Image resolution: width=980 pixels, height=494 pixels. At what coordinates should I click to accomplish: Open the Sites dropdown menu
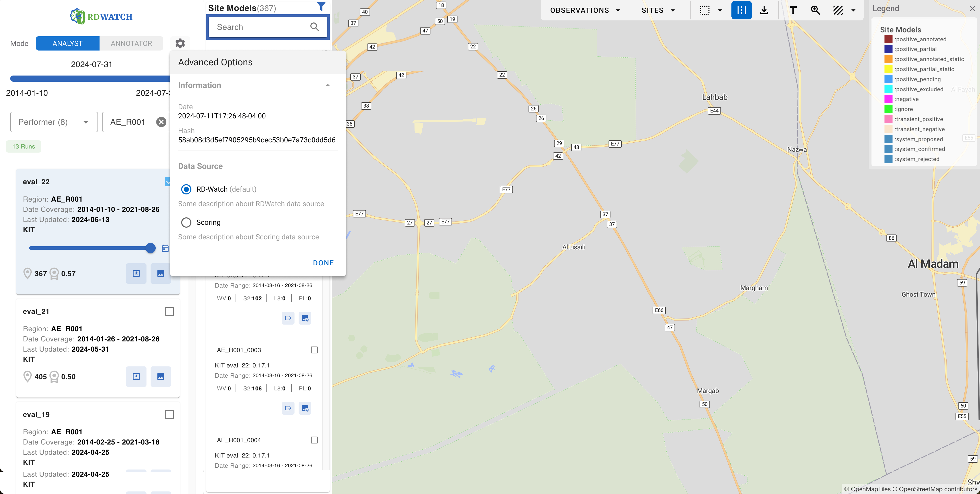tap(658, 10)
